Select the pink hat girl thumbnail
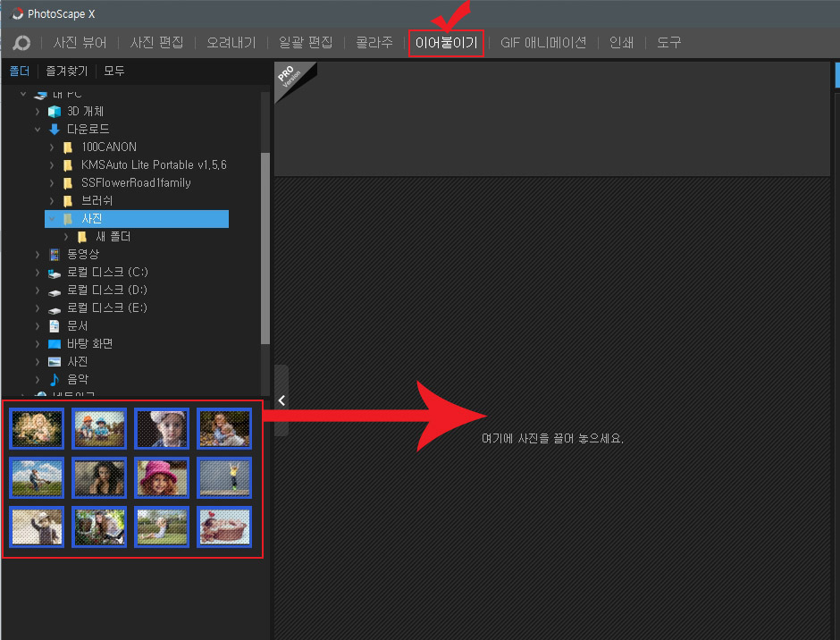Viewport: 840px width, 640px height. click(x=162, y=477)
